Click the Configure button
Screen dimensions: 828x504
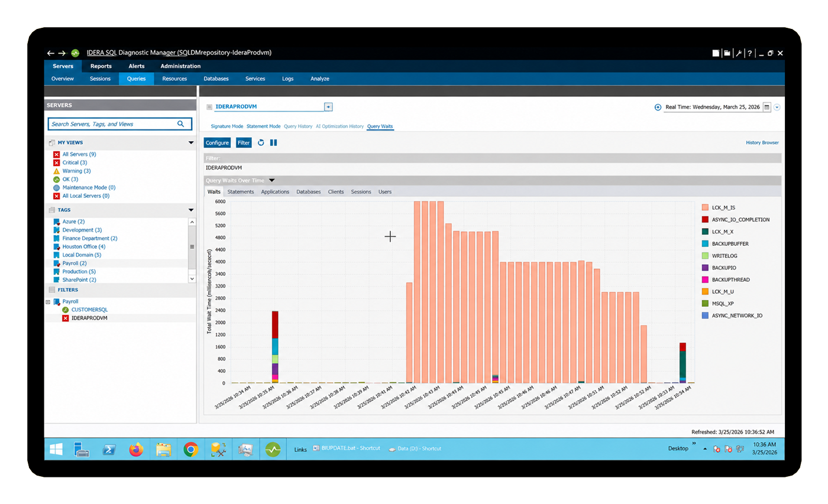pyautogui.click(x=217, y=142)
